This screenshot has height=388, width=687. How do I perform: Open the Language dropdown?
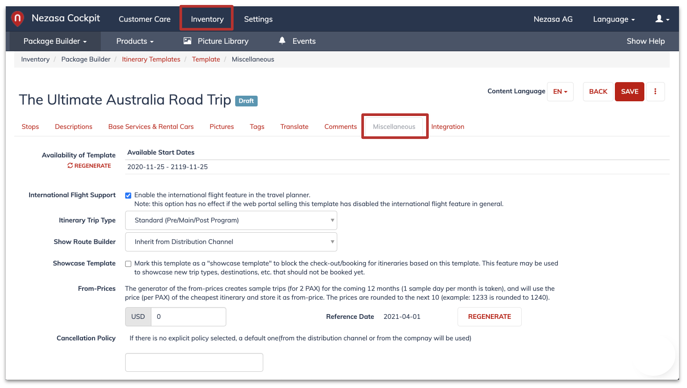[613, 19]
